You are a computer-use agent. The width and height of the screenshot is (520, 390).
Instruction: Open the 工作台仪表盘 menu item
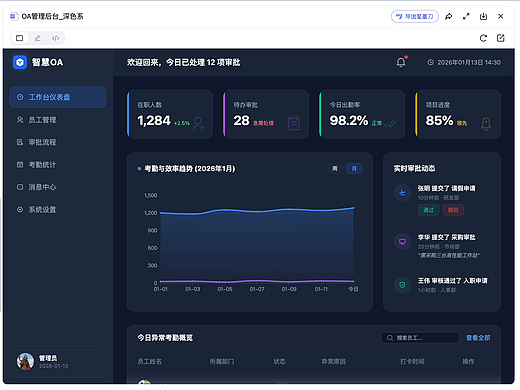[x=58, y=97]
